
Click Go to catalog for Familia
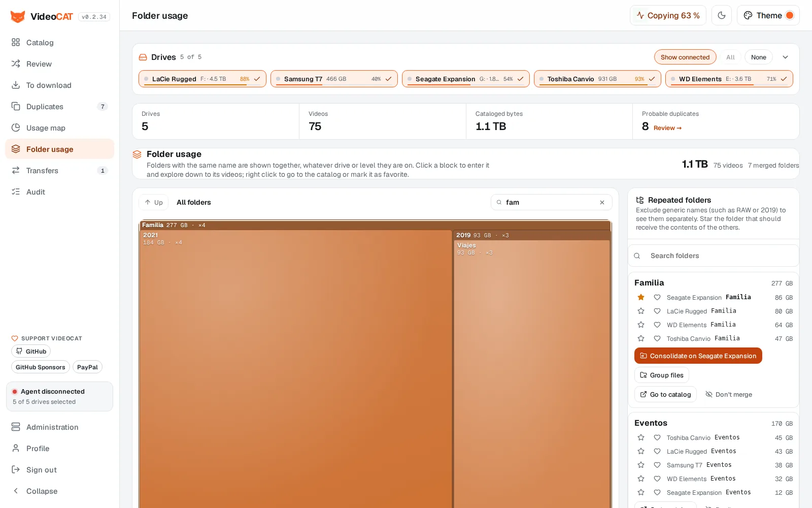pyautogui.click(x=665, y=394)
